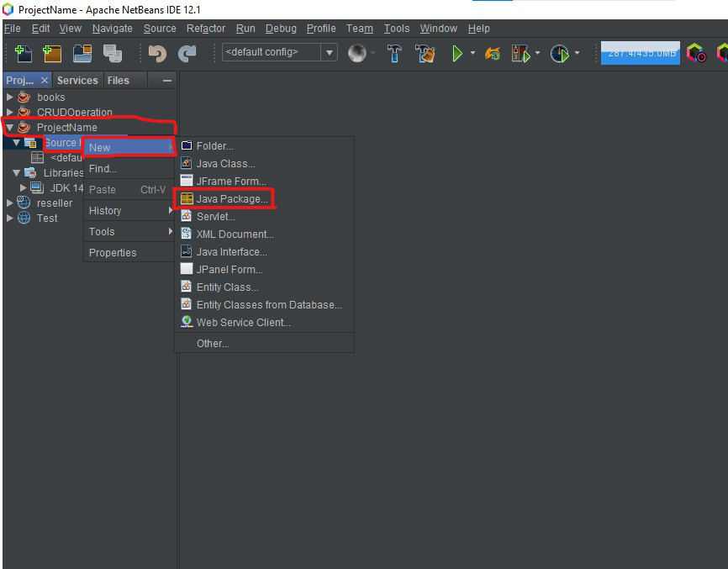The width and height of the screenshot is (728, 569).
Task: Choose XML Document... in the submenu
Action: coord(265,234)
